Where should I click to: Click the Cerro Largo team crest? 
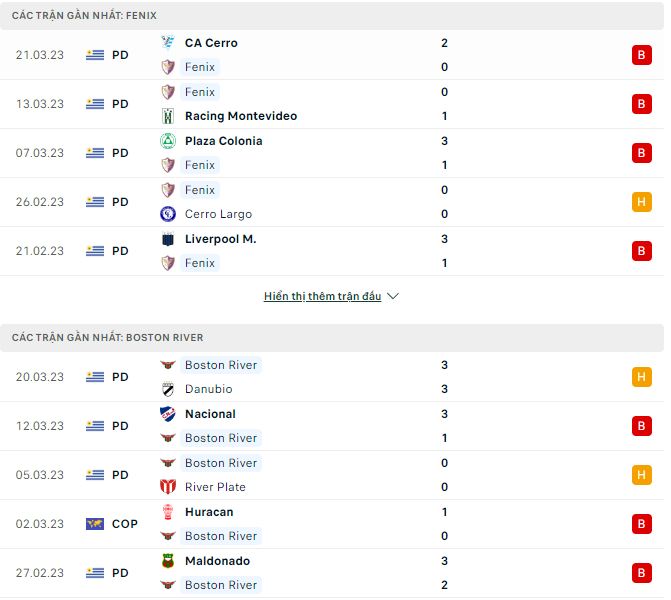click(168, 214)
